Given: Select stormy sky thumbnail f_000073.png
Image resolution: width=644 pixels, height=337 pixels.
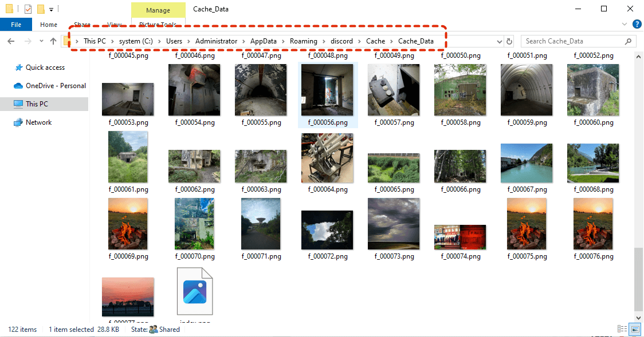Looking at the screenshot, I should 394,224.
